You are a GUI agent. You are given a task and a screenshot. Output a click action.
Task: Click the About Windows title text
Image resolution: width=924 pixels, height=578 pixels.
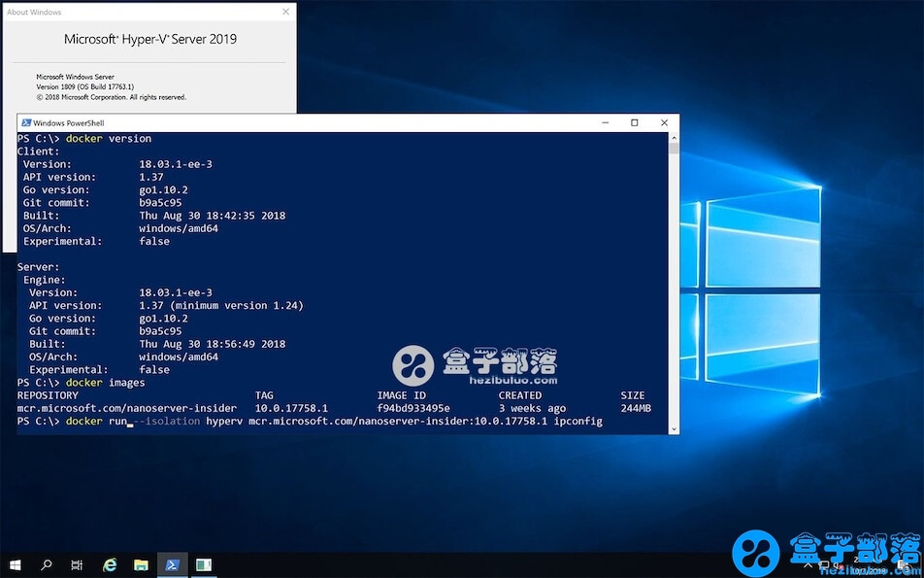[34, 12]
